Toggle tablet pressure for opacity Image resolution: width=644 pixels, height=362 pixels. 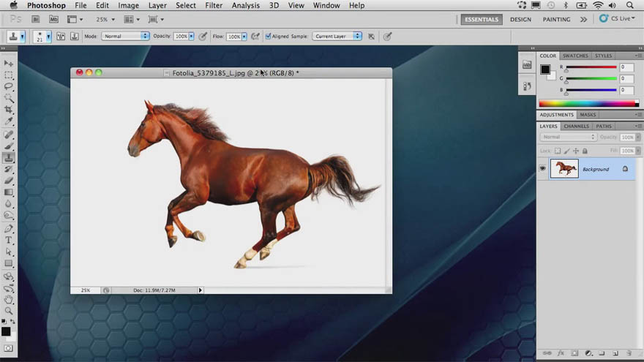203,36
